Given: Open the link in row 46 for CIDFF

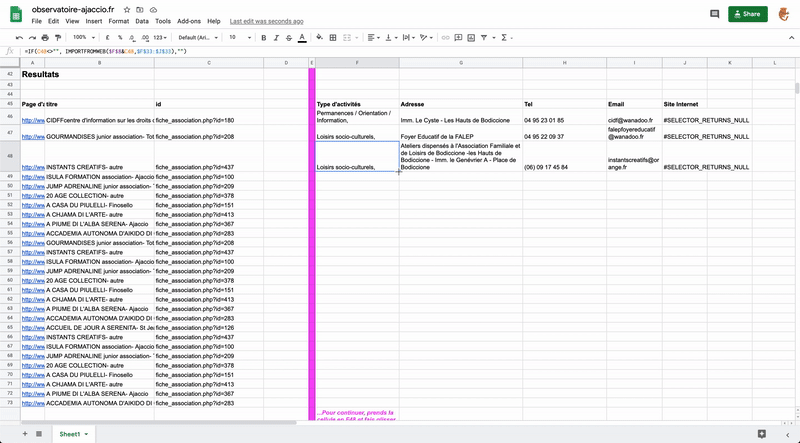Looking at the screenshot, I should pos(33,120).
